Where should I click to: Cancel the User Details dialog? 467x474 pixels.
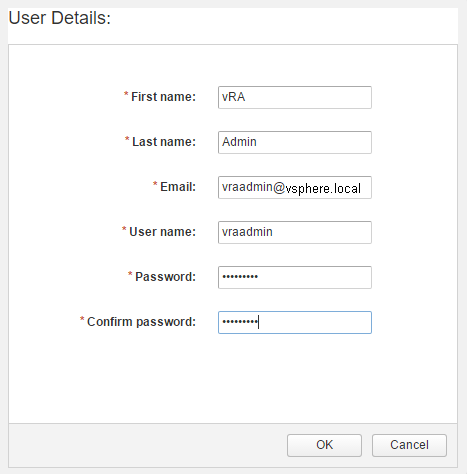409,445
